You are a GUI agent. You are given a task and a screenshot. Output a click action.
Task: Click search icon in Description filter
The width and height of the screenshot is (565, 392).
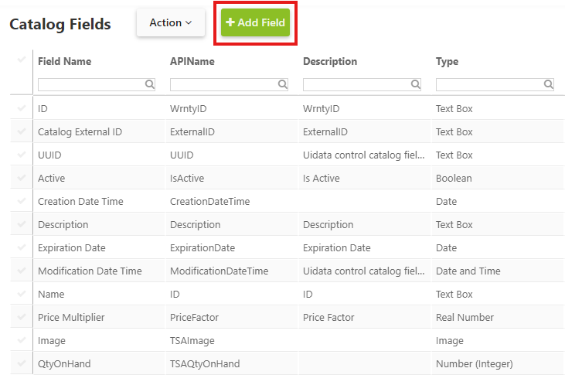(x=416, y=85)
